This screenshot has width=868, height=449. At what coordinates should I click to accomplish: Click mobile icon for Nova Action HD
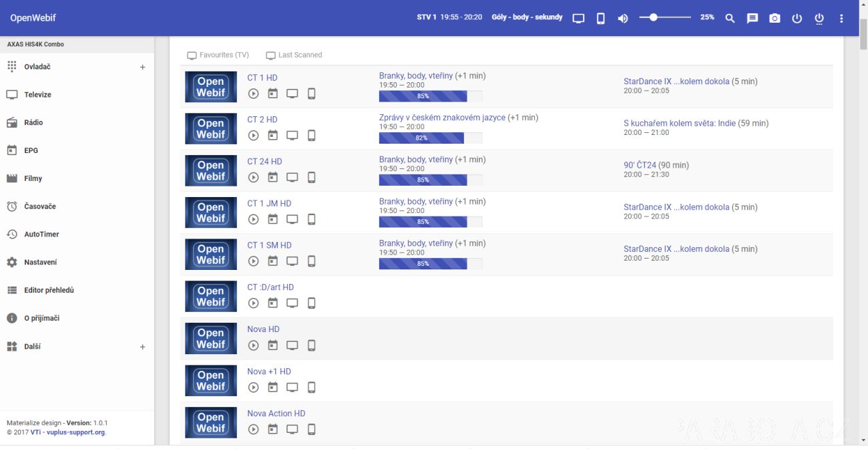coord(311,429)
